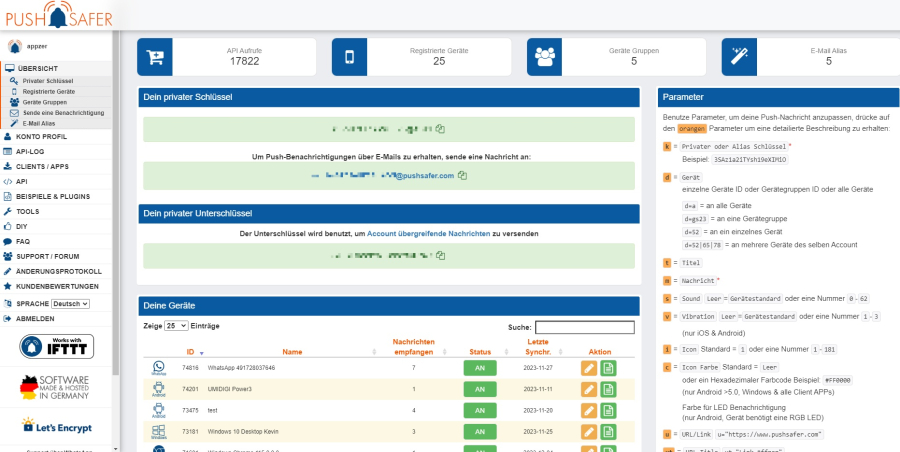Click the orange 'c' Icon Farbe parameter

667,368
